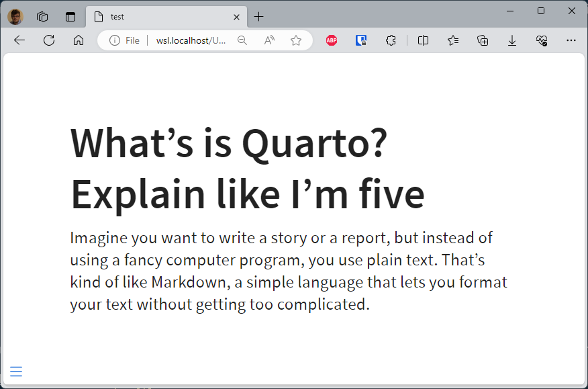Expand the Settings and more ellipsis menu

tap(571, 40)
